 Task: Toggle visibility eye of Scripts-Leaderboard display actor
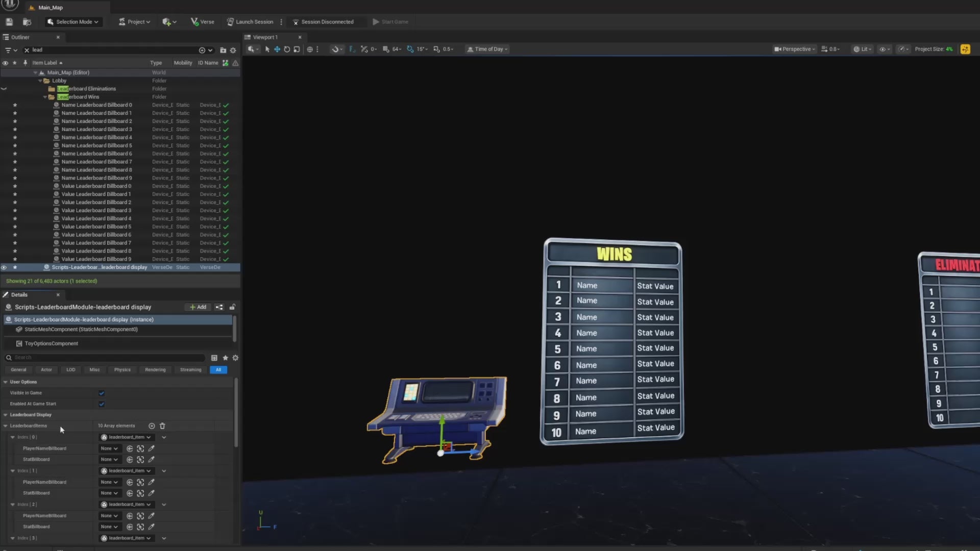pyautogui.click(x=4, y=267)
